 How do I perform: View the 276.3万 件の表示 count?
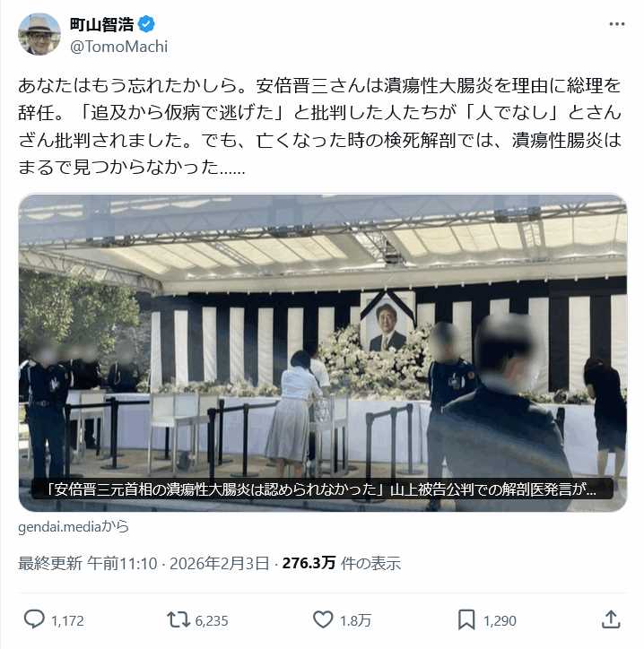(342, 563)
